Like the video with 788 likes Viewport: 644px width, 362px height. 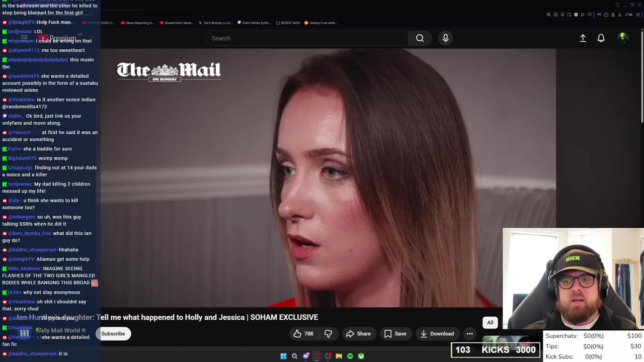pyautogui.click(x=303, y=333)
